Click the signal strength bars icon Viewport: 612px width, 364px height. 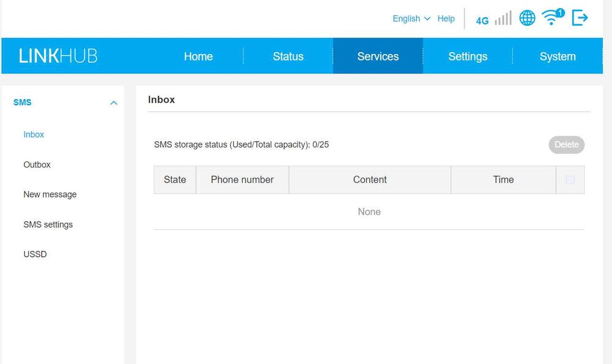tap(503, 19)
